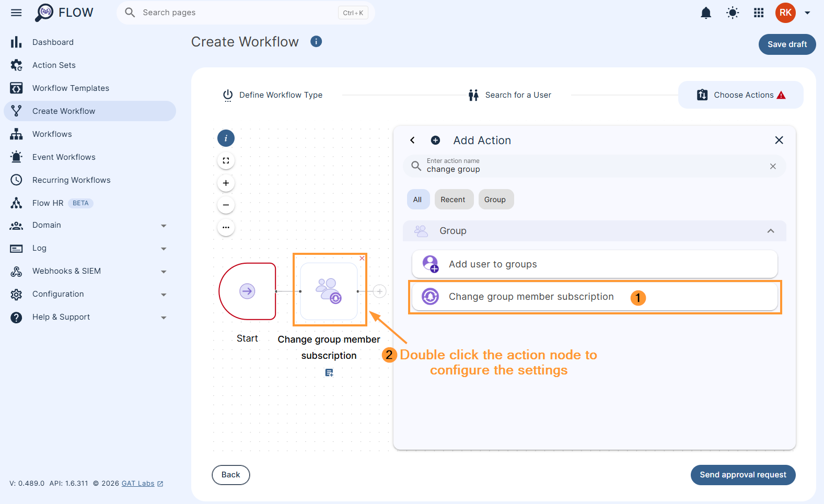
Task: Open Recurring Workflows
Action: point(90,180)
